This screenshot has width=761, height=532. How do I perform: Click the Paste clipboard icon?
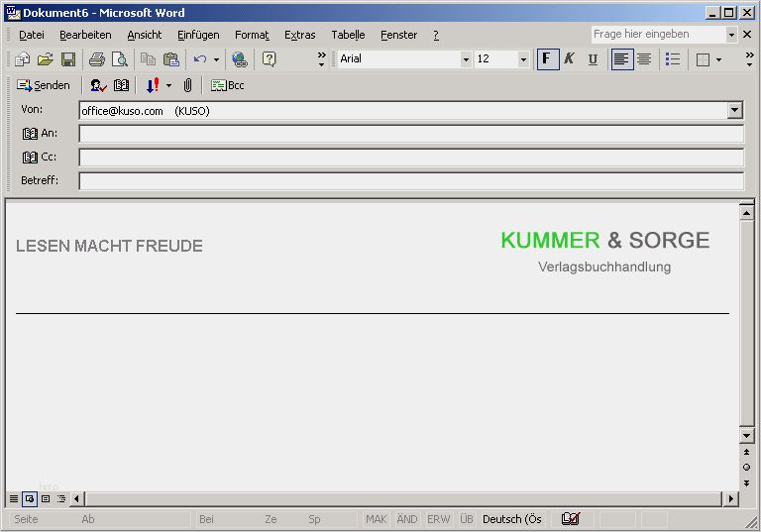click(x=170, y=59)
